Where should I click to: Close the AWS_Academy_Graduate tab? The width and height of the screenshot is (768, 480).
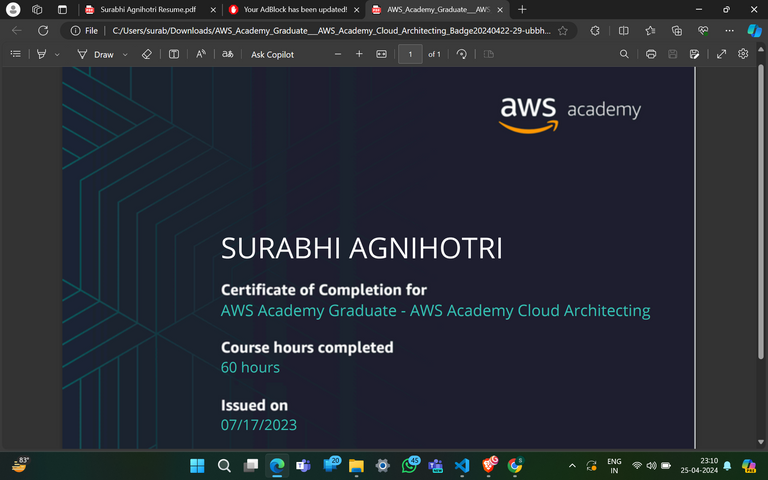click(500, 10)
